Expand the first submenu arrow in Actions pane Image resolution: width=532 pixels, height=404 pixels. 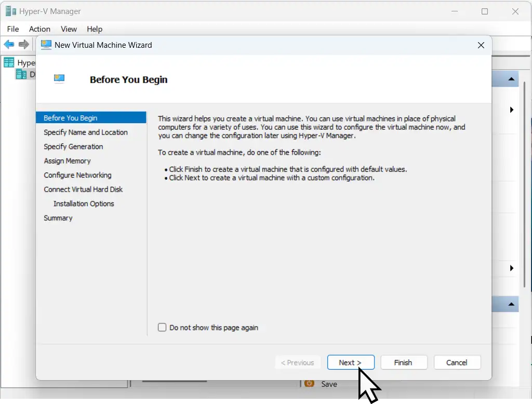(512, 110)
